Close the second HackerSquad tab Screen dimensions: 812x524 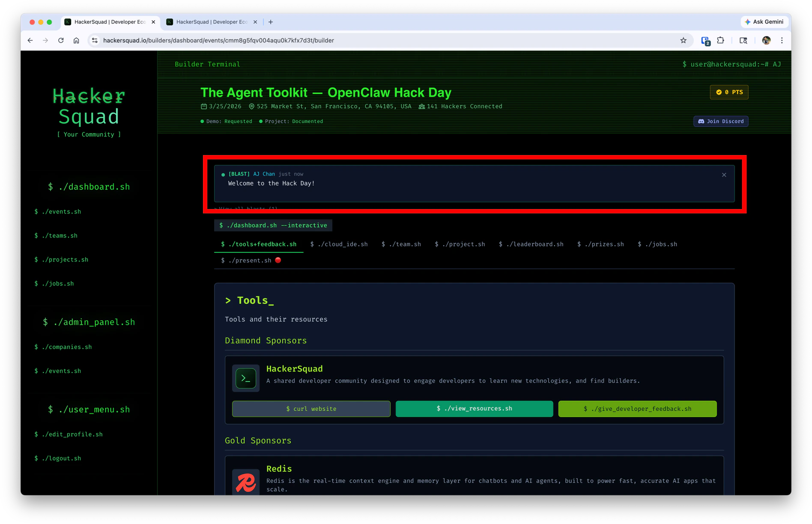tap(255, 22)
